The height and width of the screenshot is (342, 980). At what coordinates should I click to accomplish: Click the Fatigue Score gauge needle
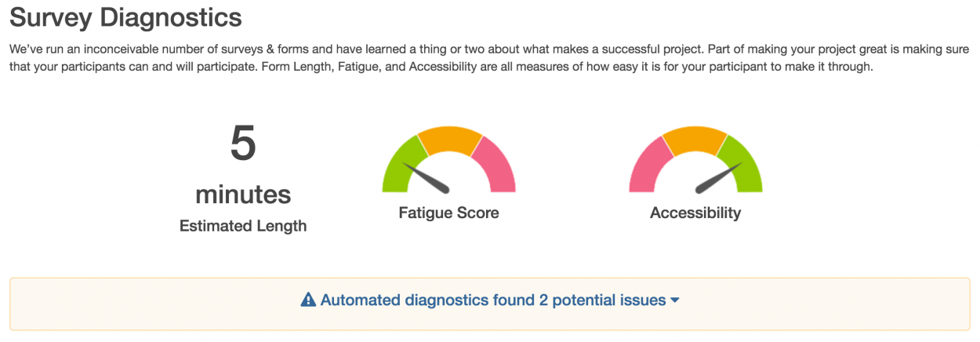click(x=426, y=177)
